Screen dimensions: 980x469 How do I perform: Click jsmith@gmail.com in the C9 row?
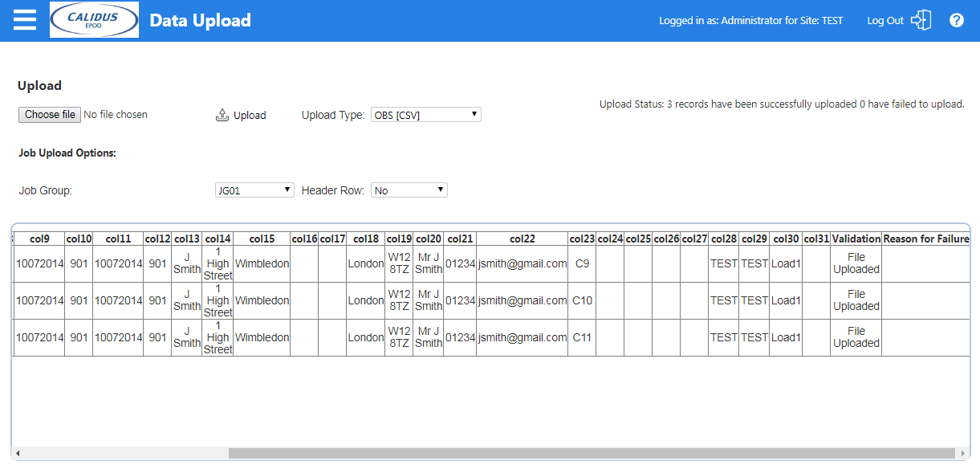pyautogui.click(x=523, y=263)
